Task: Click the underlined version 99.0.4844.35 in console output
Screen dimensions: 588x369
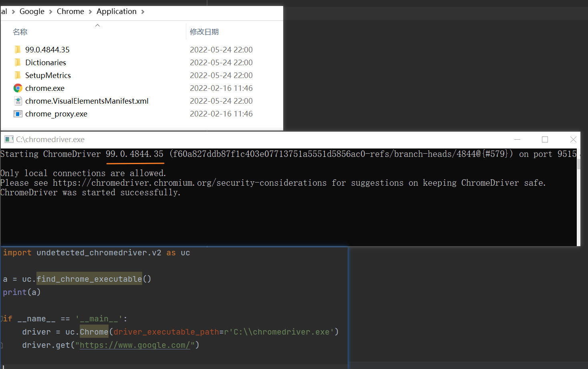Action: click(x=135, y=154)
